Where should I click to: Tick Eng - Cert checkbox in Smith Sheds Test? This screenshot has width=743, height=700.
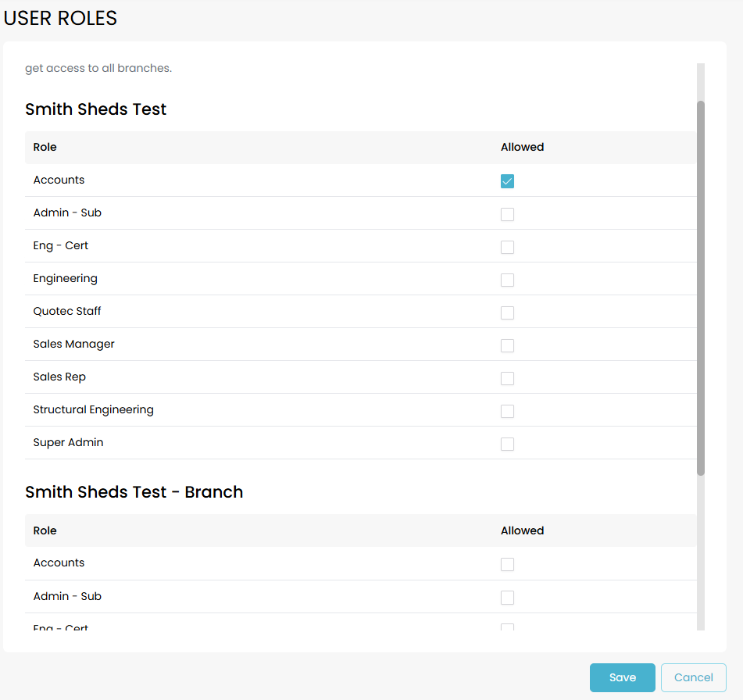click(508, 247)
